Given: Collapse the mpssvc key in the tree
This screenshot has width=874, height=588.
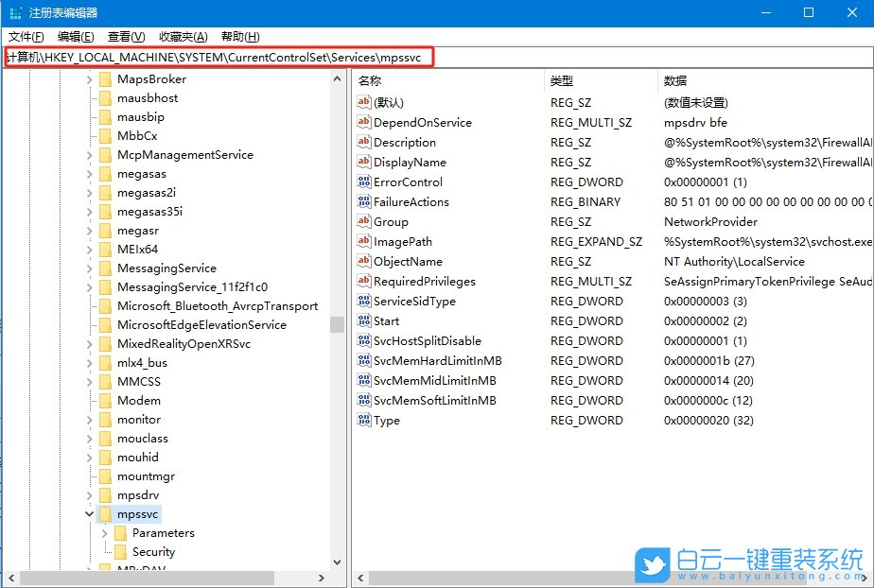Looking at the screenshot, I should pyautogui.click(x=90, y=513).
